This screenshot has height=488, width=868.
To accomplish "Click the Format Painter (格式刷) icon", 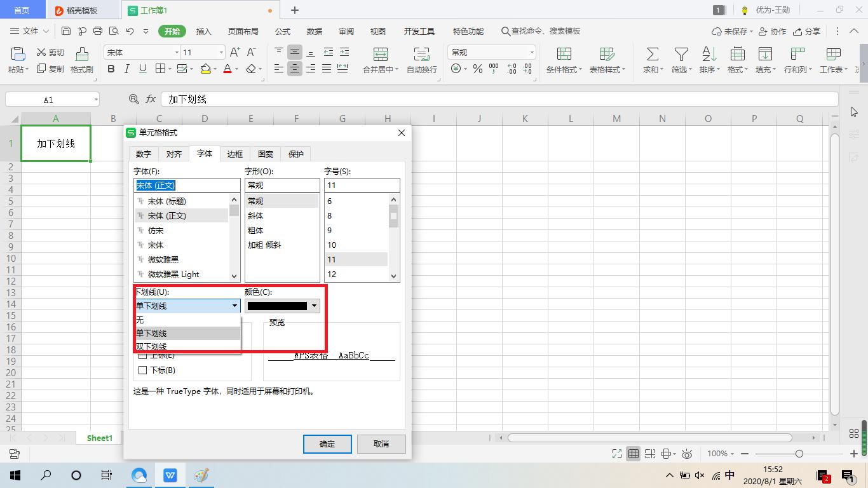I will pos(81,55).
